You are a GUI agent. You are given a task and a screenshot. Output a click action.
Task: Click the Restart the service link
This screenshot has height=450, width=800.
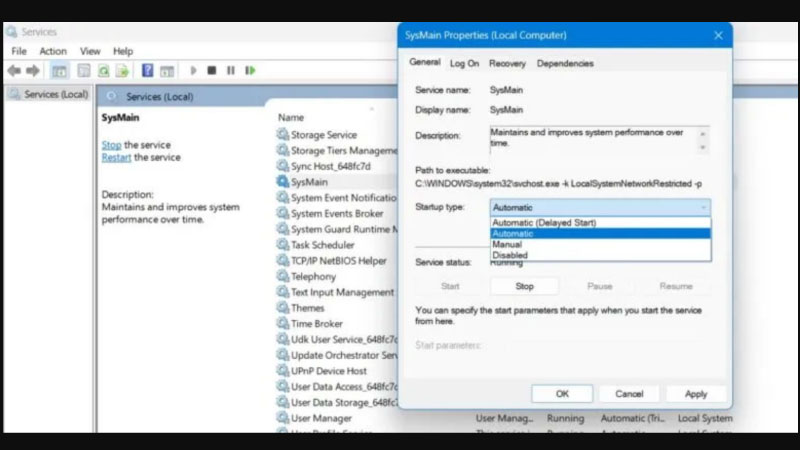[x=116, y=158]
